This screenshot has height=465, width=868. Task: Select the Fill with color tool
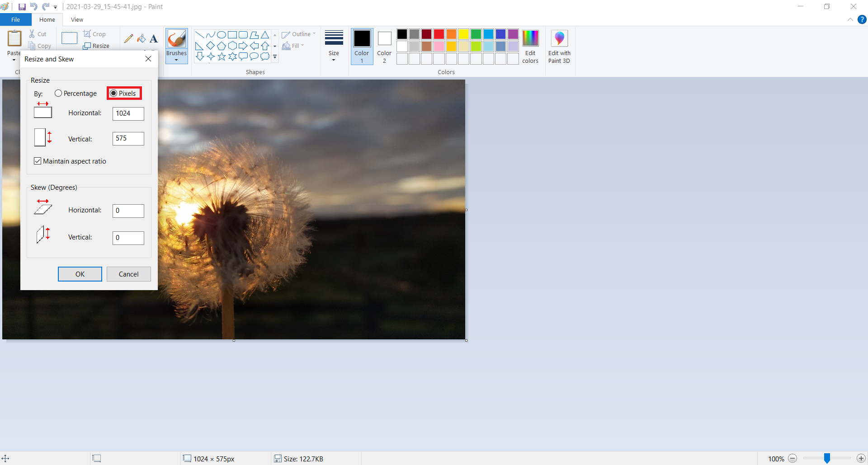141,38
